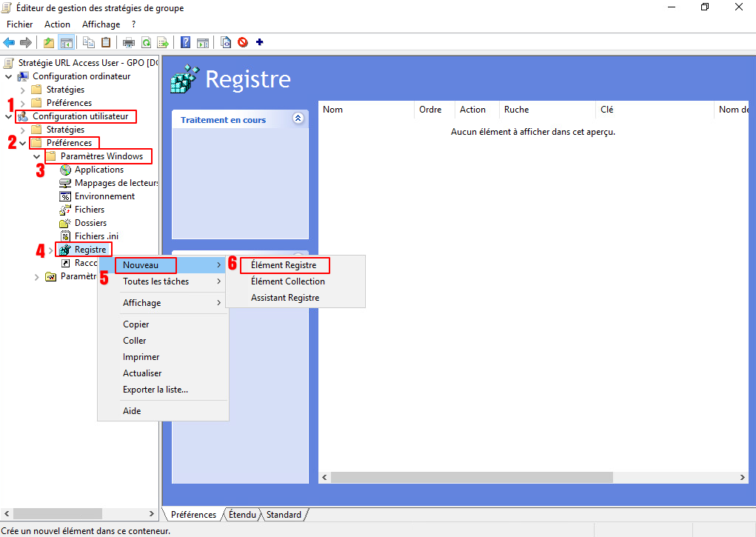Open the Affichage menu in menu bar
This screenshot has width=756, height=537.
click(100, 24)
